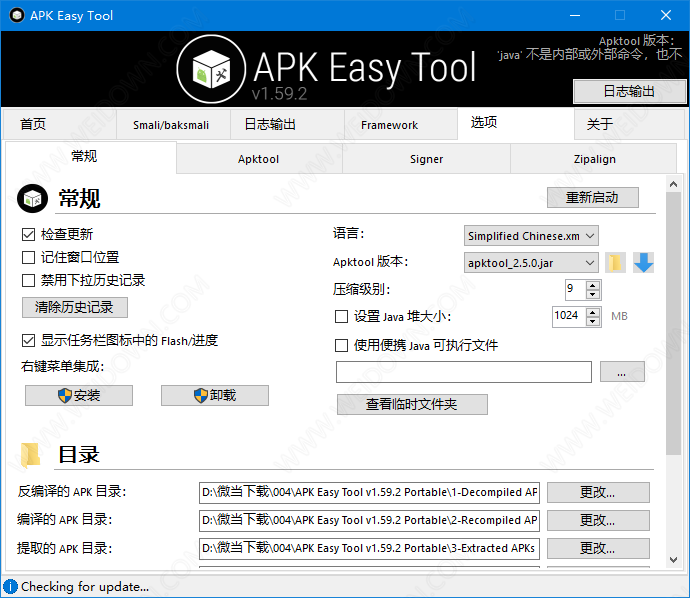Click the 查看临时文件夹 button
The image size is (690, 598).
coord(412,404)
